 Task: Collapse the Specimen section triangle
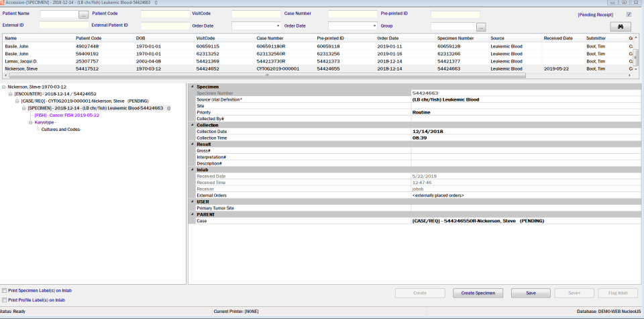pos(192,87)
